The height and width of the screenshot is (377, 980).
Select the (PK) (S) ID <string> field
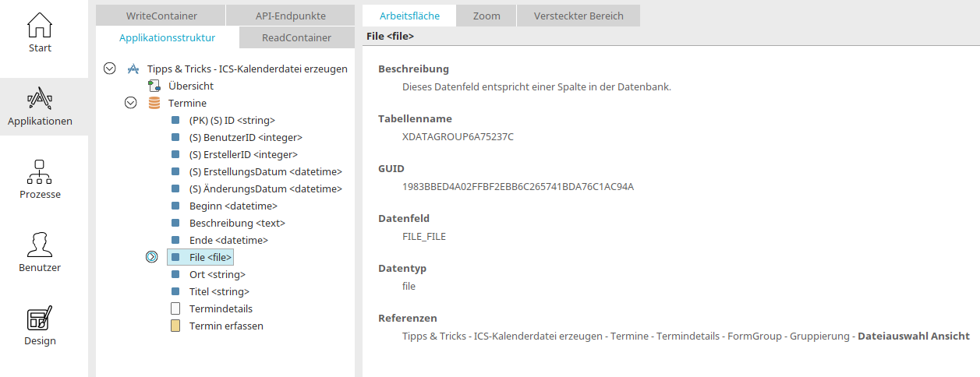(x=232, y=120)
